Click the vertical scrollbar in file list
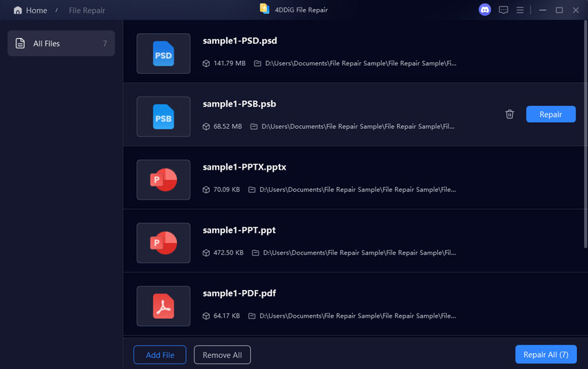Viewport: 588px width, 369px height. pyautogui.click(x=585, y=138)
